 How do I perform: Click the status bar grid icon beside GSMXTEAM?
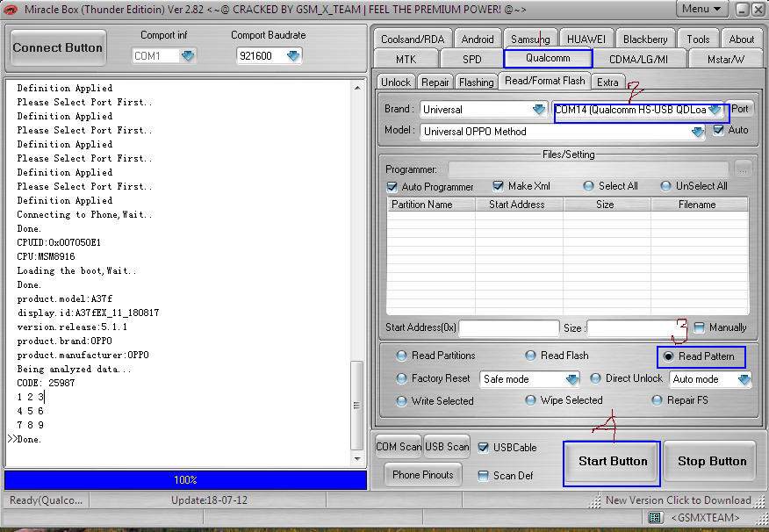pyautogui.click(x=654, y=517)
